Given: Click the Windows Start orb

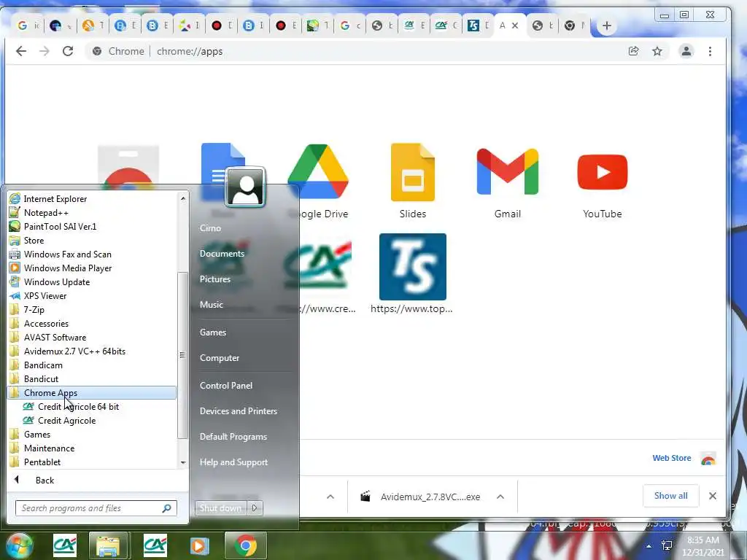Looking at the screenshot, I should (19, 545).
